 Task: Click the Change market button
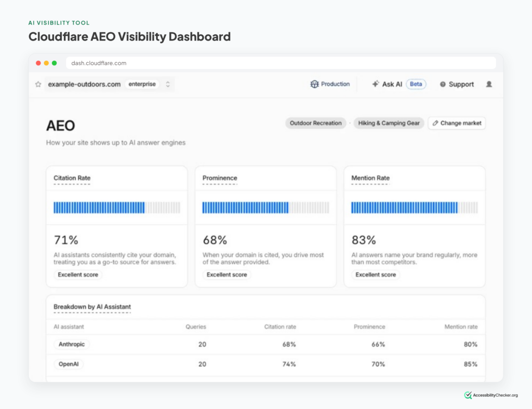(x=457, y=123)
